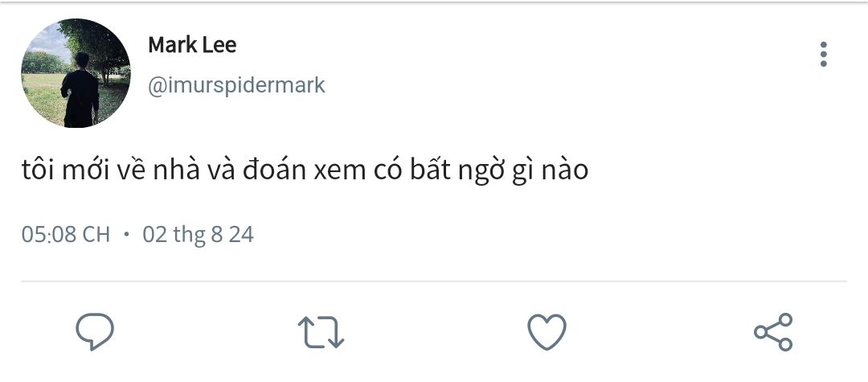Screen dimensions: 868x382
Task: Open the three-dot more options menu
Action: pyautogui.click(x=823, y=55)
